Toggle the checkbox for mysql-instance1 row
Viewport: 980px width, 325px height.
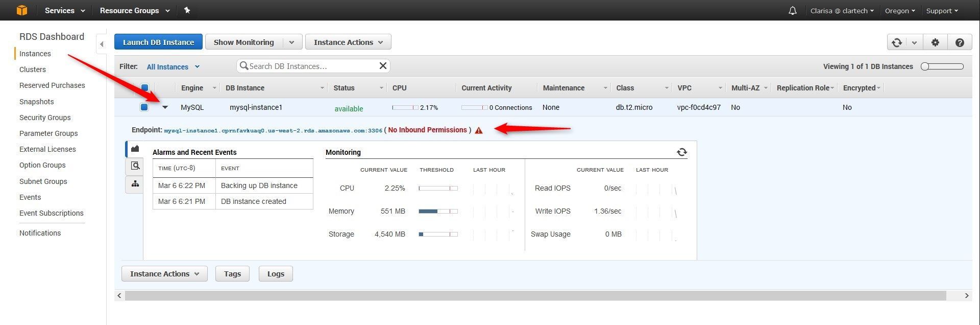144,107
